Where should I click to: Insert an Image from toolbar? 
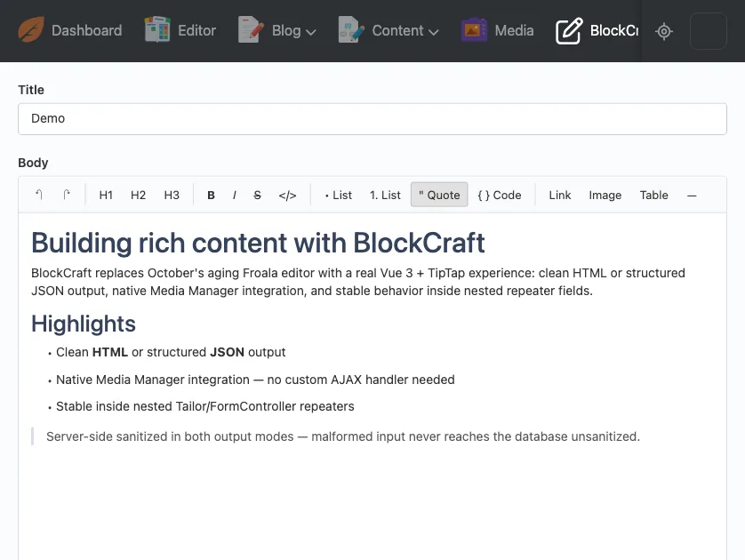point(605,195)
